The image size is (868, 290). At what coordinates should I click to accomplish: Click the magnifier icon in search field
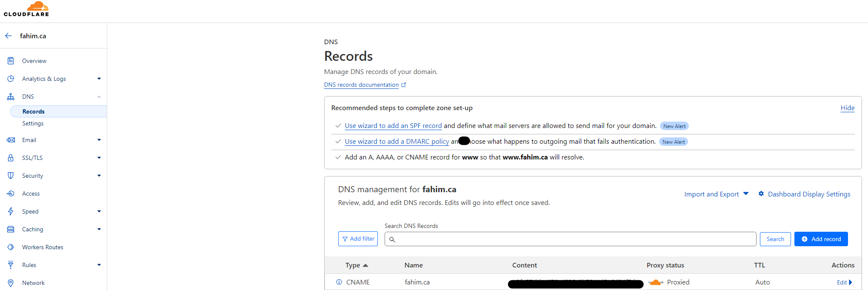tap(392, 239)
